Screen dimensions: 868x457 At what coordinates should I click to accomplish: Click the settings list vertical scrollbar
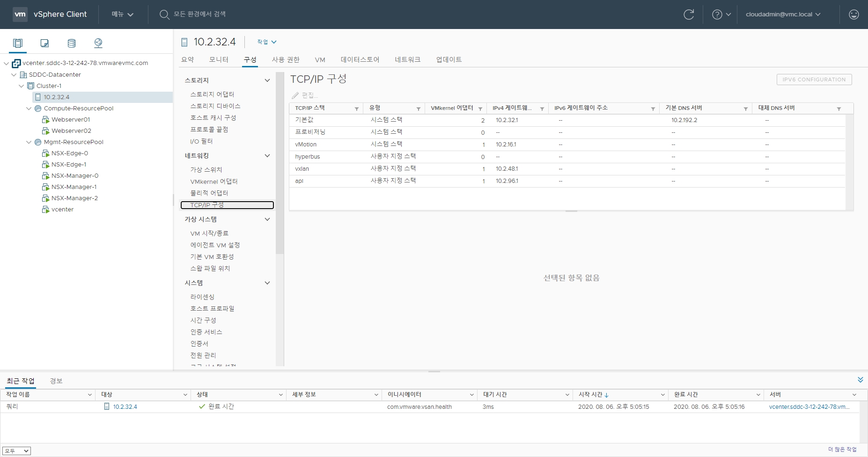coord(280,163)
